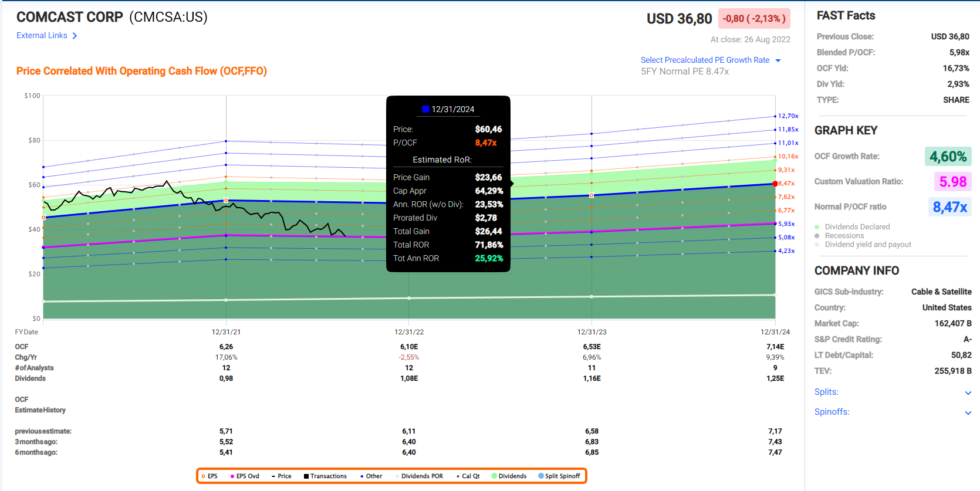This screenshot has height=491, width=980.
Task: Click the Normal P/OCF ratio 8,47x badge
Action: pyautogui.click(x=949, y=207)
